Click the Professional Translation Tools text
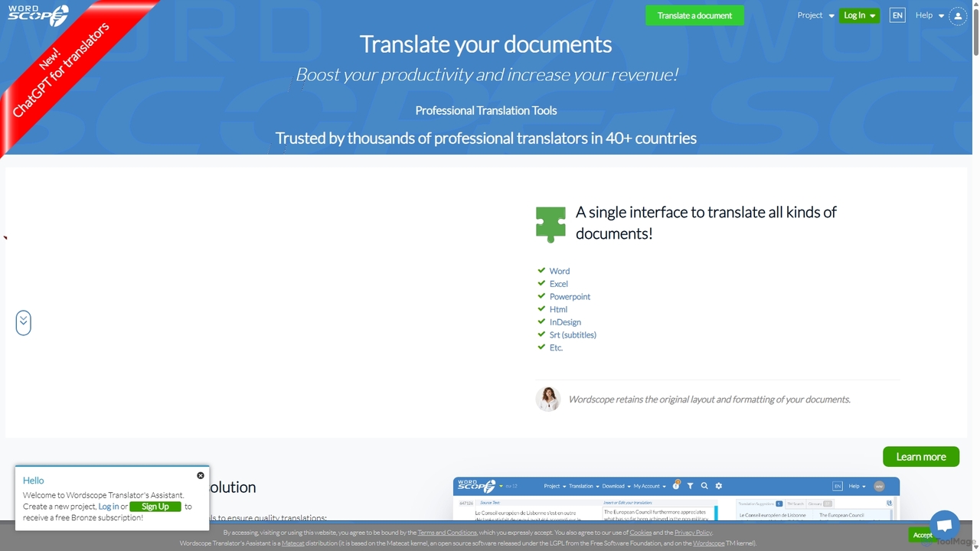This screenshot has width=980, height=551. (485, 110)
